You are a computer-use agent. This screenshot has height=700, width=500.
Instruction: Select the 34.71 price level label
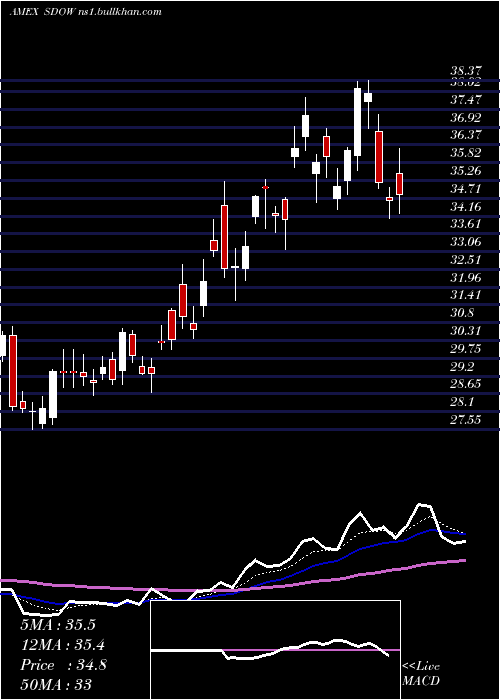tap(466, 188)
